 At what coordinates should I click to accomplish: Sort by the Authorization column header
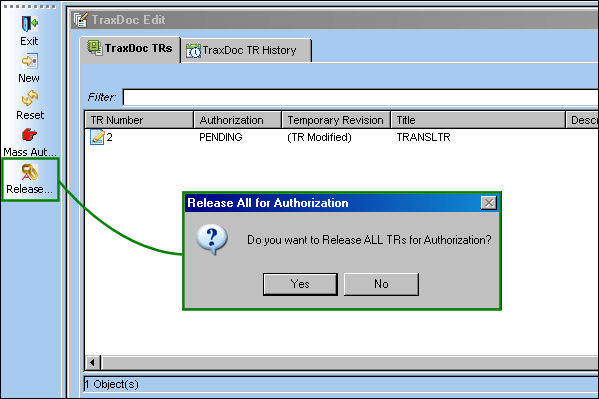point(238,120)
